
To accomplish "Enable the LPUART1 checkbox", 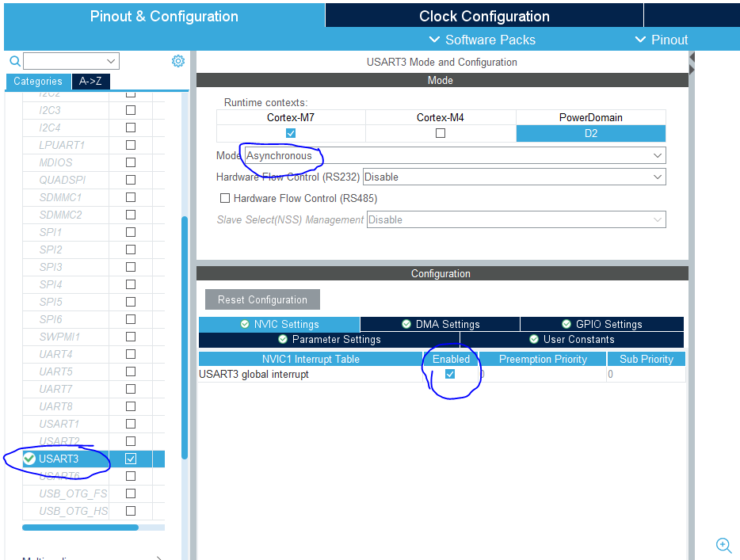I will 131,145.
